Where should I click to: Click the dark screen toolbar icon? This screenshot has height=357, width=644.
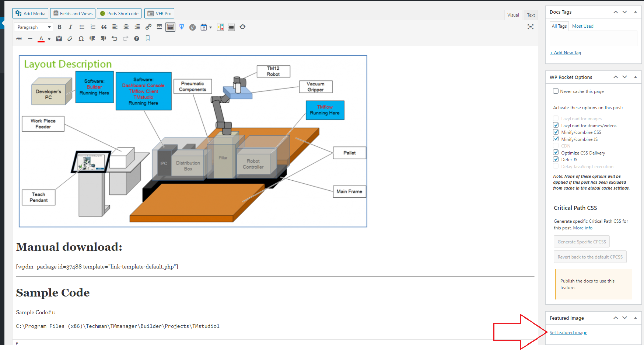pos(231,27)
